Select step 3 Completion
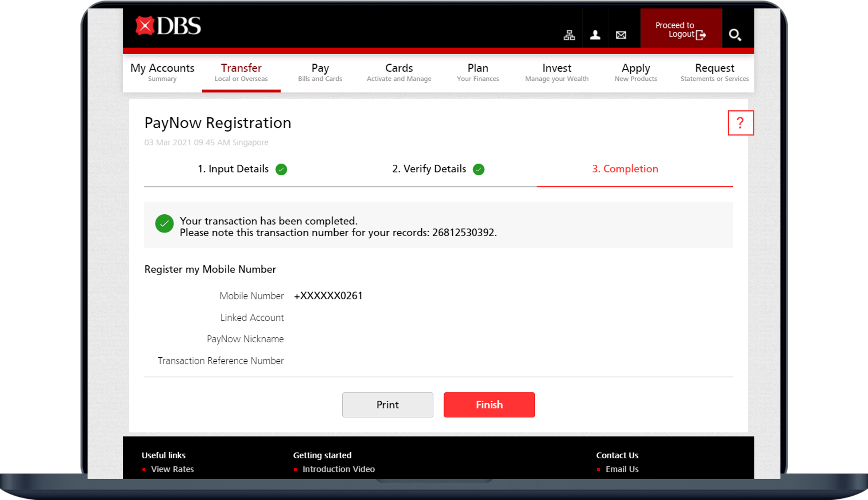The image size is (868, 500). tap(625, 169)
